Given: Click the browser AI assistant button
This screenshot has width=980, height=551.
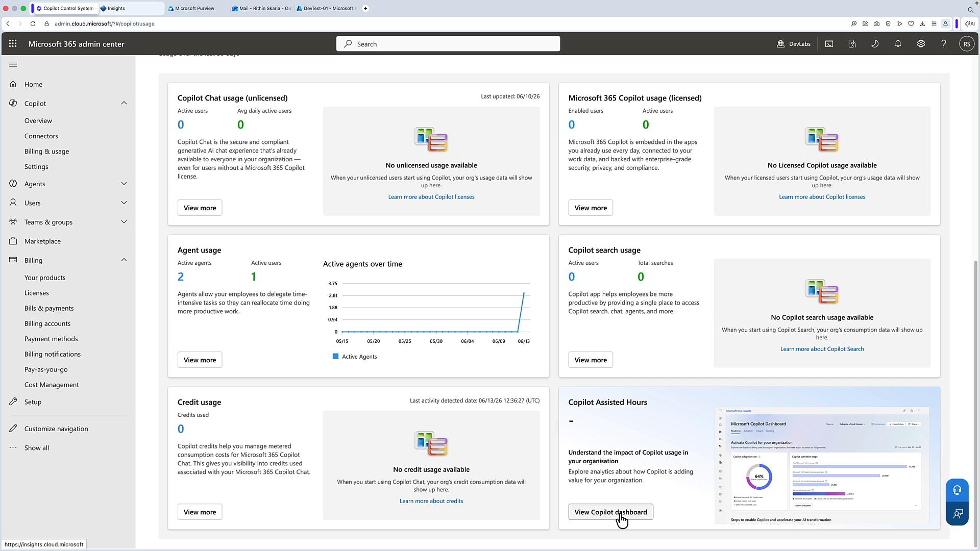Looking at the screenshot, I should click(970, 23).
